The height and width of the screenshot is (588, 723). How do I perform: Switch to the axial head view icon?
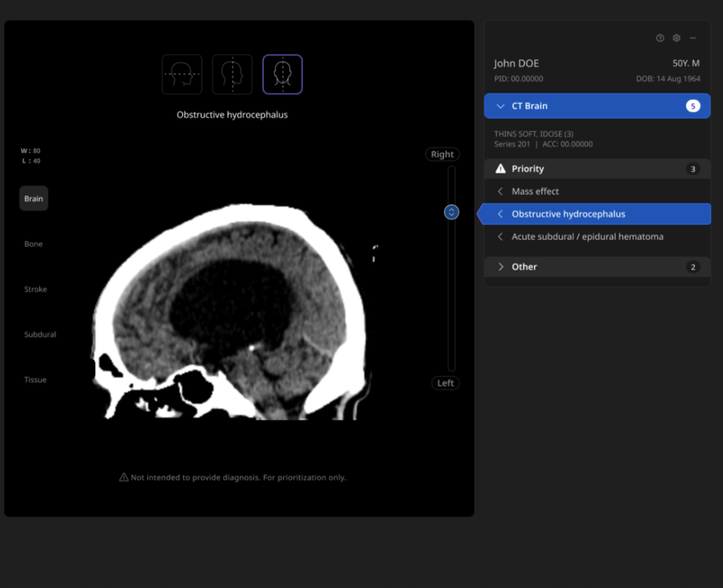(x=182, y=74)
